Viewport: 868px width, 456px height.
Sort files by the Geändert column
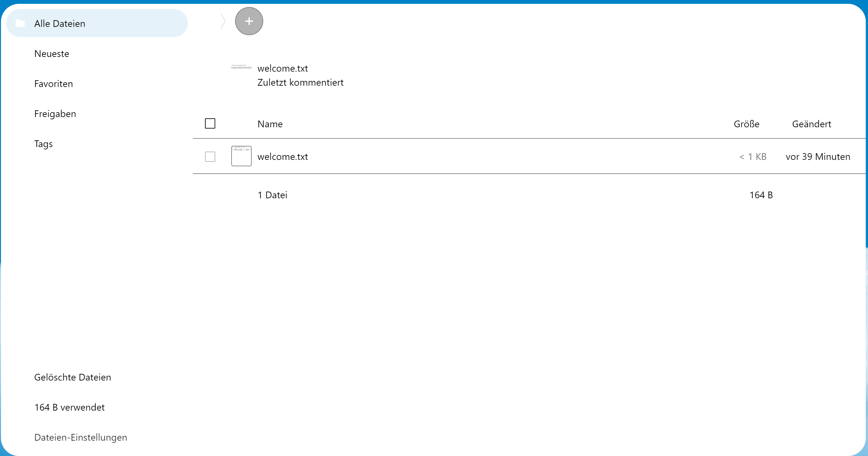click(811, 124)
